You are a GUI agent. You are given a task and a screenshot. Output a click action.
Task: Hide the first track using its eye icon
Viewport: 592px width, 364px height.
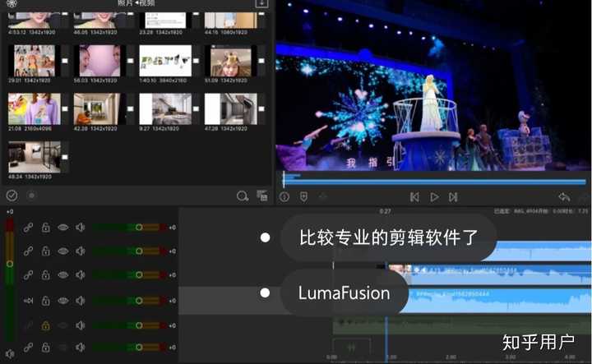click(x=63, y=228)
